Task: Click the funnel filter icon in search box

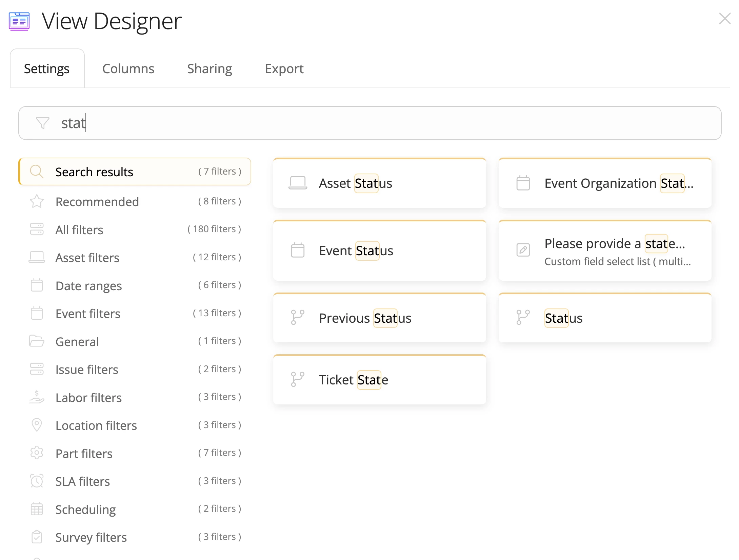Action: [x=42, y=123]
